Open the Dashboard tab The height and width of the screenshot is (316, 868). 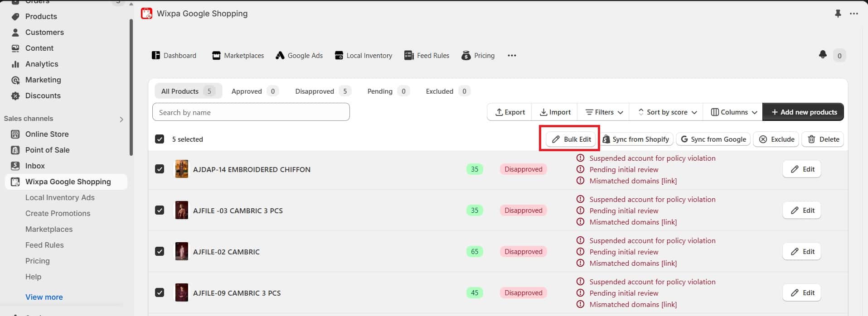(x=174, y=55)
